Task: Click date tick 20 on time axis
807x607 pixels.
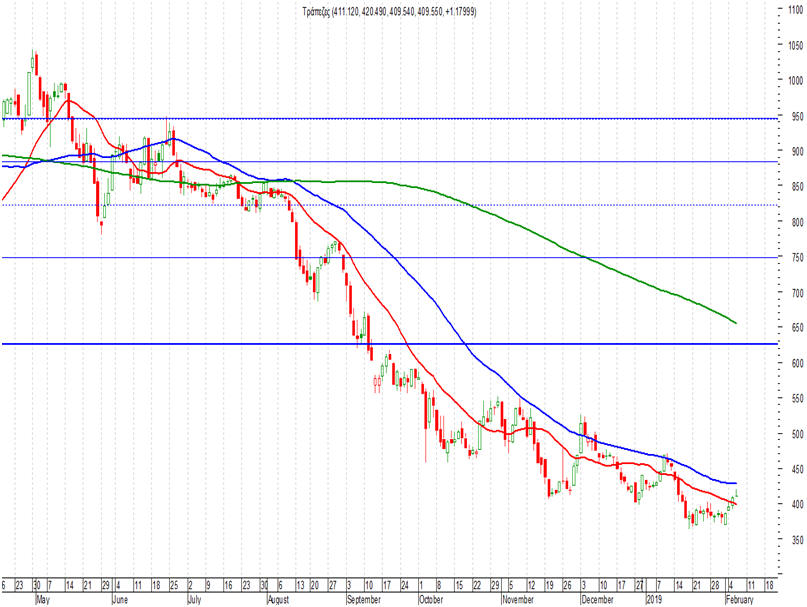Action: 315,585
